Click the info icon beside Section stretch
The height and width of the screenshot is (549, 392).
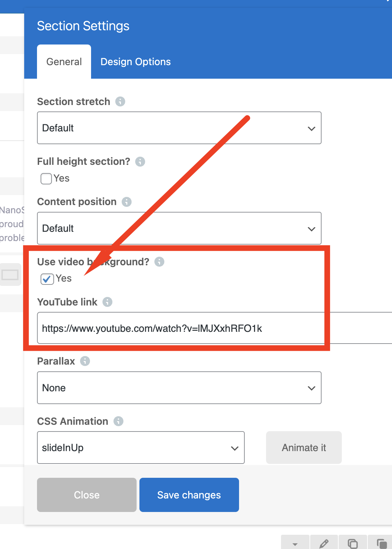pos(120,101)
